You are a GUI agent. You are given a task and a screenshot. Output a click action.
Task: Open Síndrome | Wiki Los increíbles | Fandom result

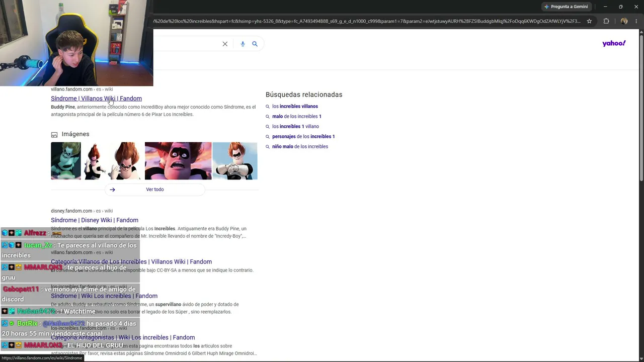[x=104, y=296]
